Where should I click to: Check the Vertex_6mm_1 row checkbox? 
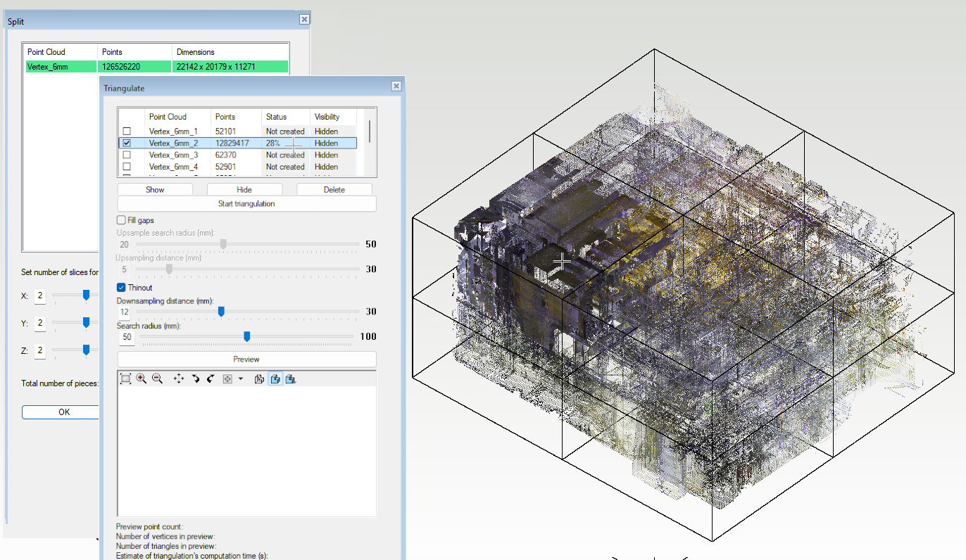pos(127,132)
